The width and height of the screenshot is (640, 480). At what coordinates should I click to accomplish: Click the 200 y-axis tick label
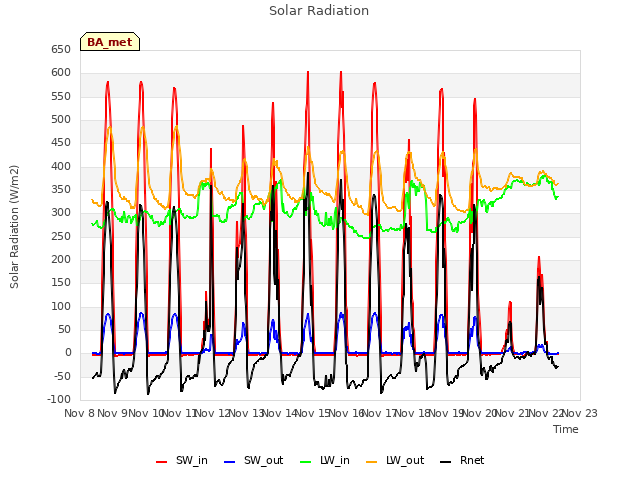point(61,260)
